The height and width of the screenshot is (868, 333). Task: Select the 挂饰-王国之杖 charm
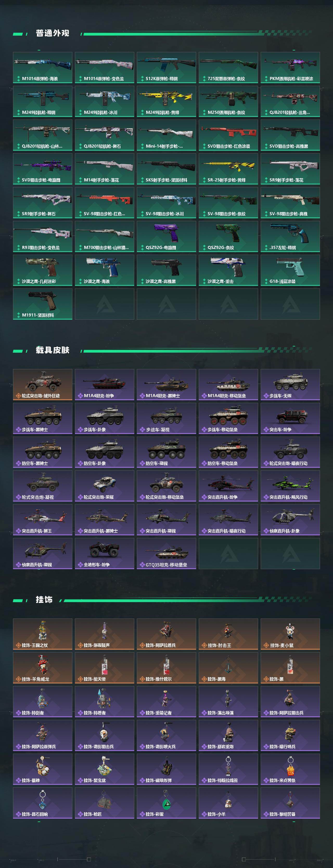42,634
